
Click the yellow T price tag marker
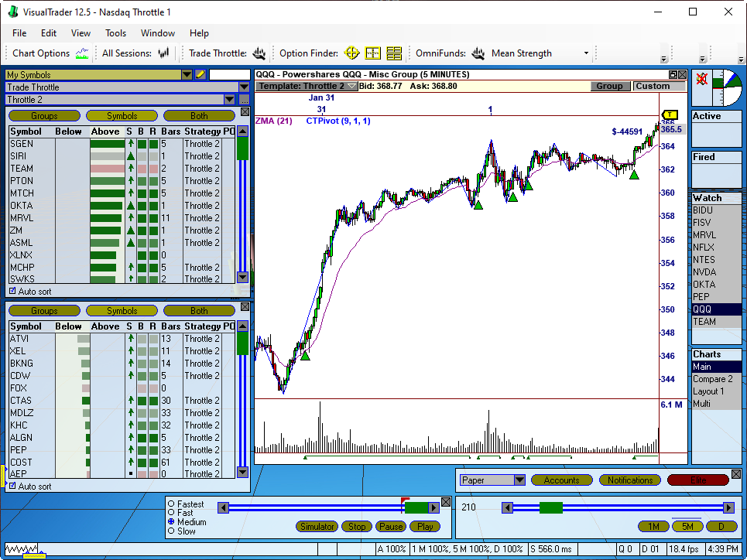[670, 114]
